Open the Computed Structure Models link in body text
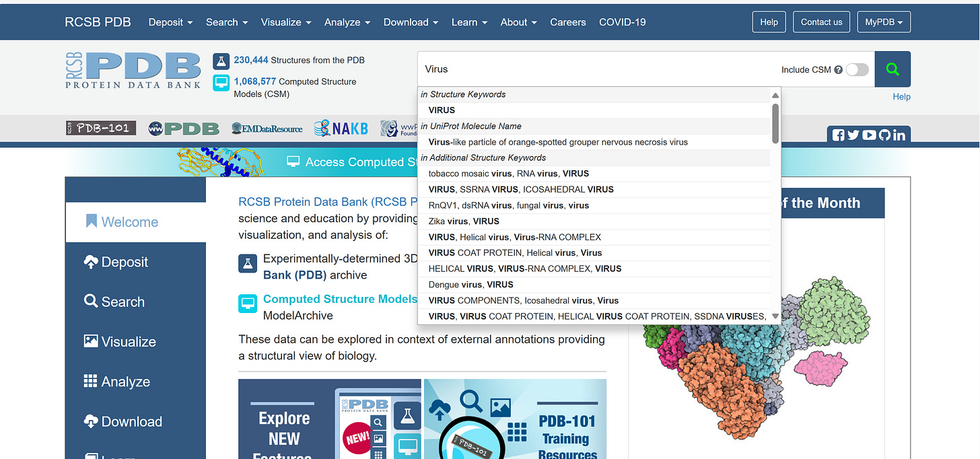Viewport: 980px width, 459px height. coord(340,299)
